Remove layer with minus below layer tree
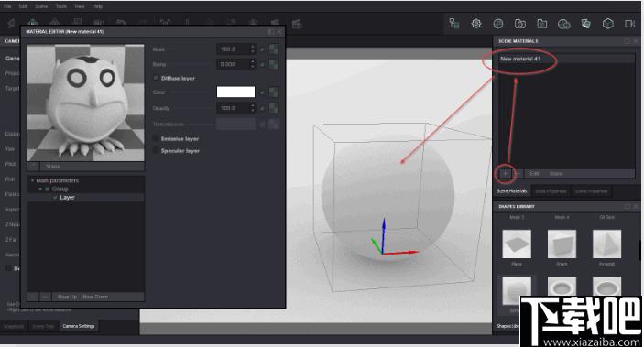This screenshot has height=347, width=644. 45,297
